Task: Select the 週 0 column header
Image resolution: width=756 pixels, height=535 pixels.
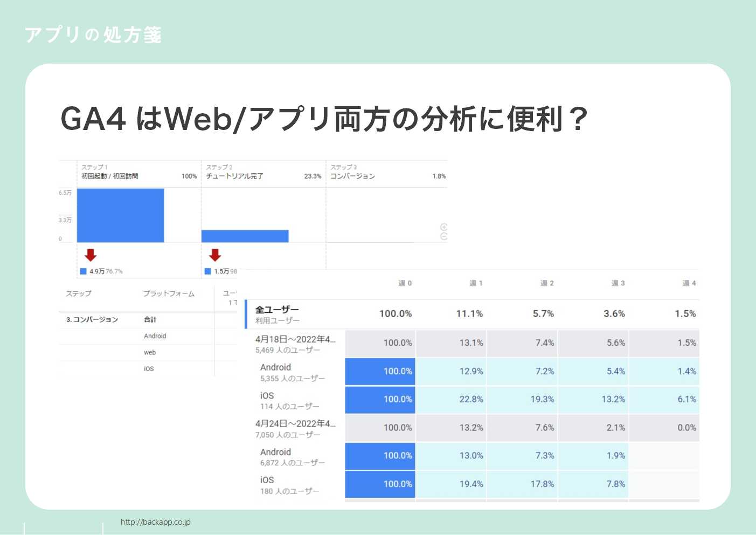Action: [x=404, y=283]
